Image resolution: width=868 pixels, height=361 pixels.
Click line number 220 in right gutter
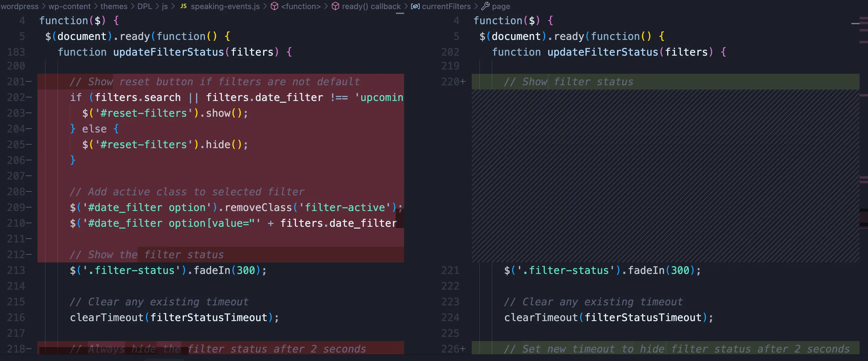click(450, 82)
